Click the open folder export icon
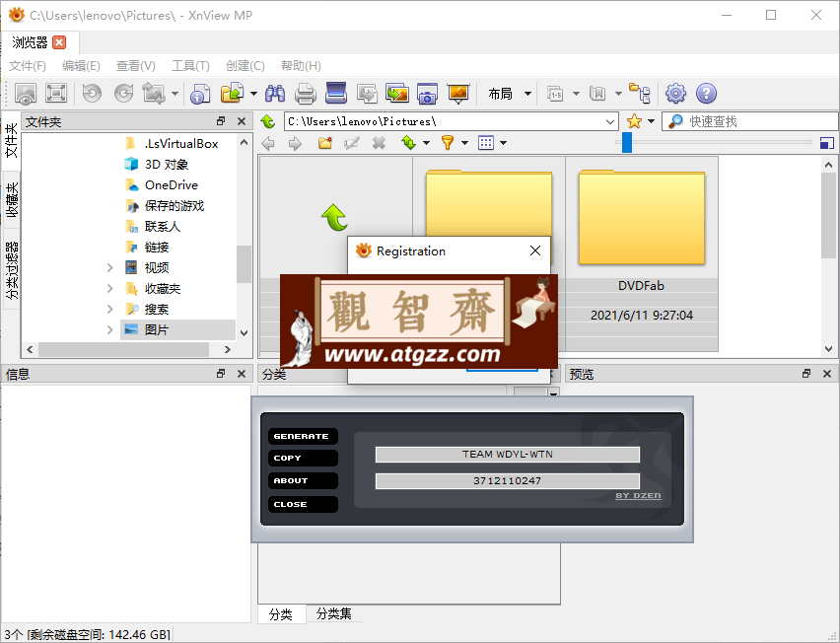 [x=233, y=94]
